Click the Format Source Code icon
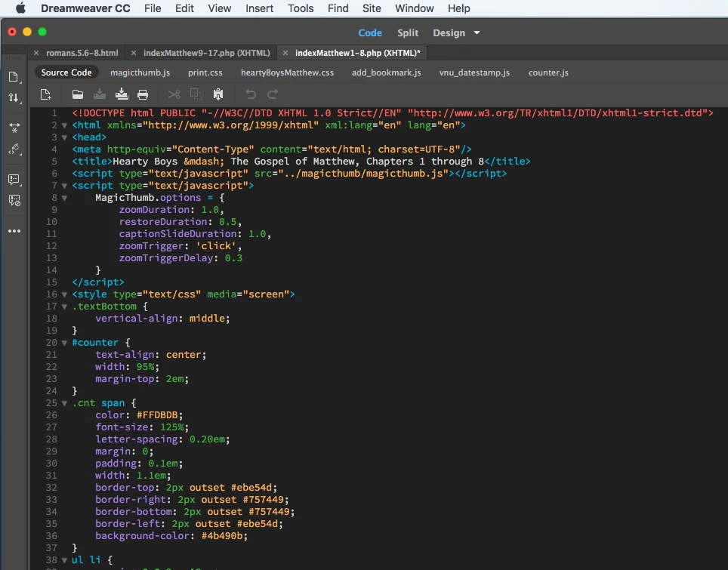This screenshot has height=570, width=728. (x=14, y=149)
